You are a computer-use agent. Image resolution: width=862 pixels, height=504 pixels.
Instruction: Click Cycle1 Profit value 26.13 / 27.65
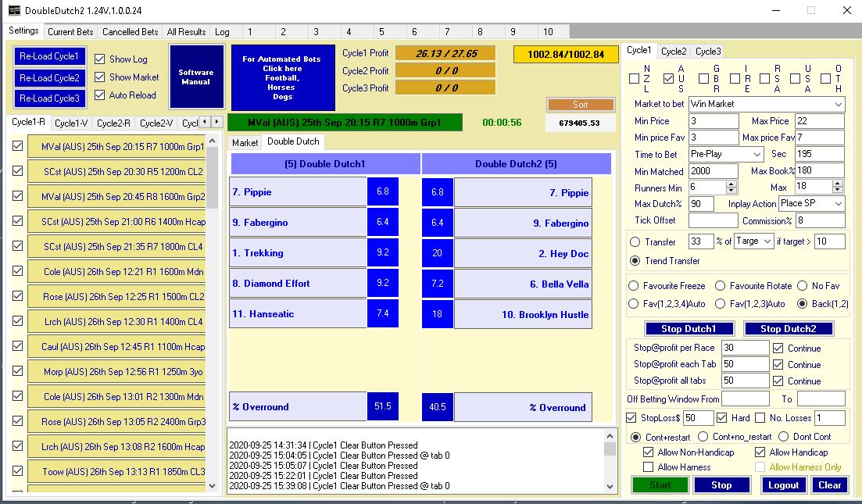point(445,53)
